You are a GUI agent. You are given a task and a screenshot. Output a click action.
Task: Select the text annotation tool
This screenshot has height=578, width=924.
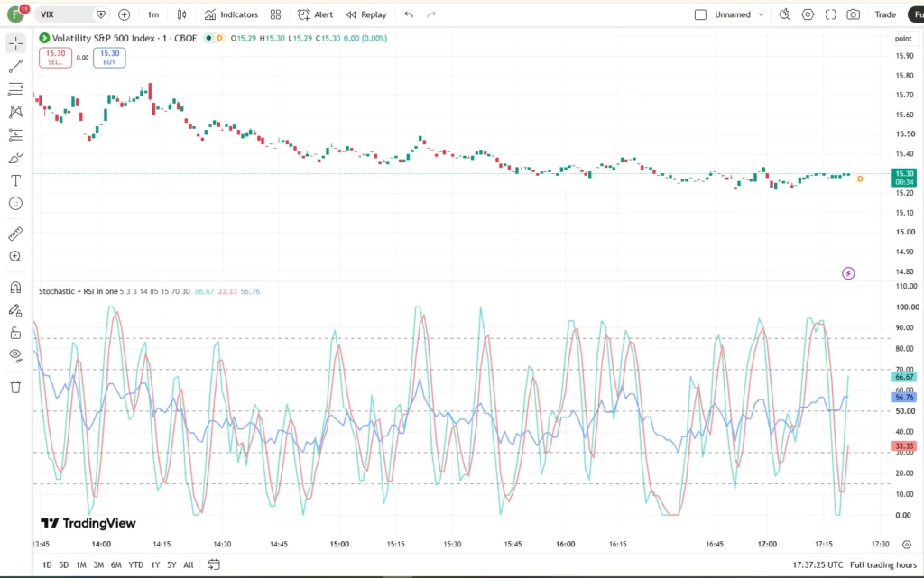click(x=16, y=180)
